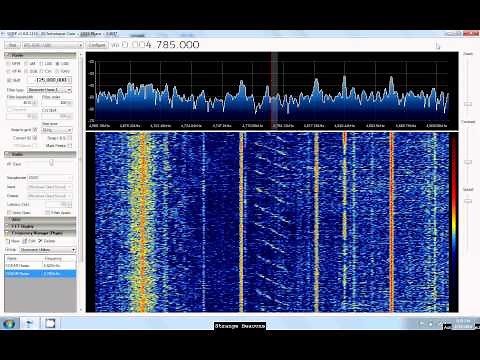Open the Step size dropdown
Image resolution: width=480 pixels, height=360 pixels.
point(57,130)
